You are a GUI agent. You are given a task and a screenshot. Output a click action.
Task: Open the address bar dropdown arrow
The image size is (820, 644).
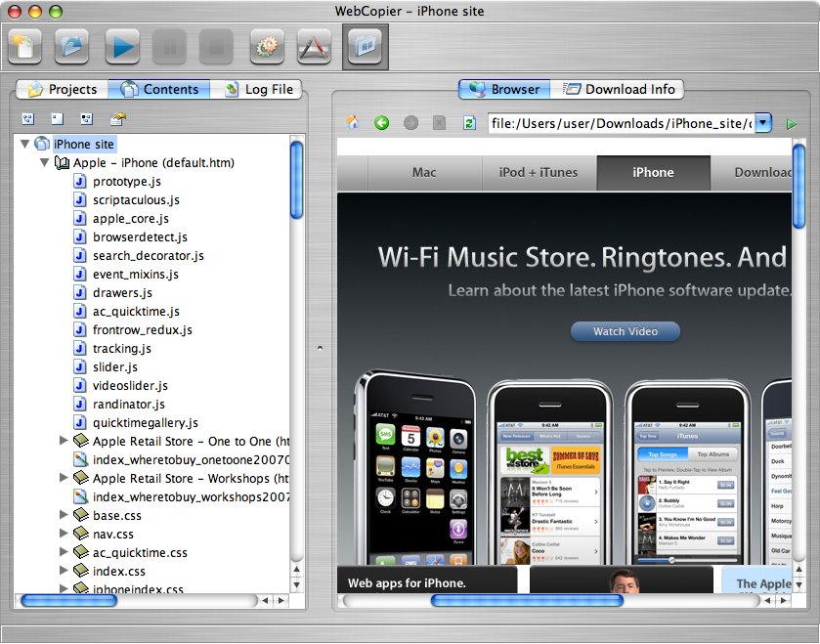[x=763, y=123]
